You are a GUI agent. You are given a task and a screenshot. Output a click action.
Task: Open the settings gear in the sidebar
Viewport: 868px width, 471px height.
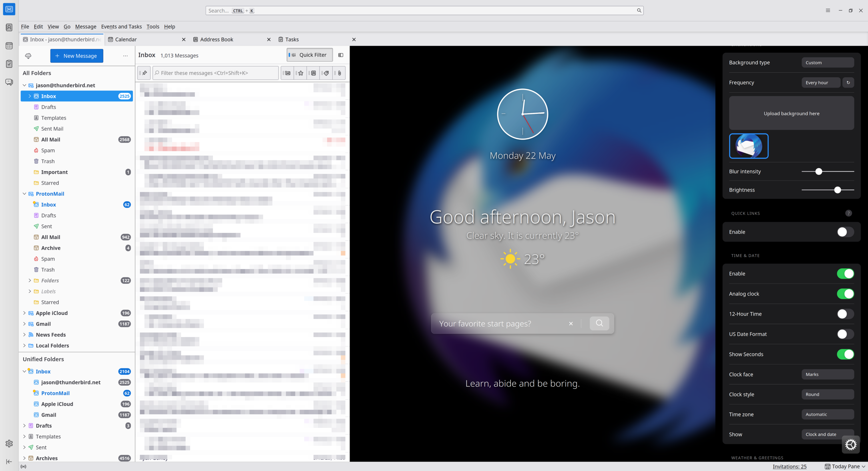coord(9,443)
